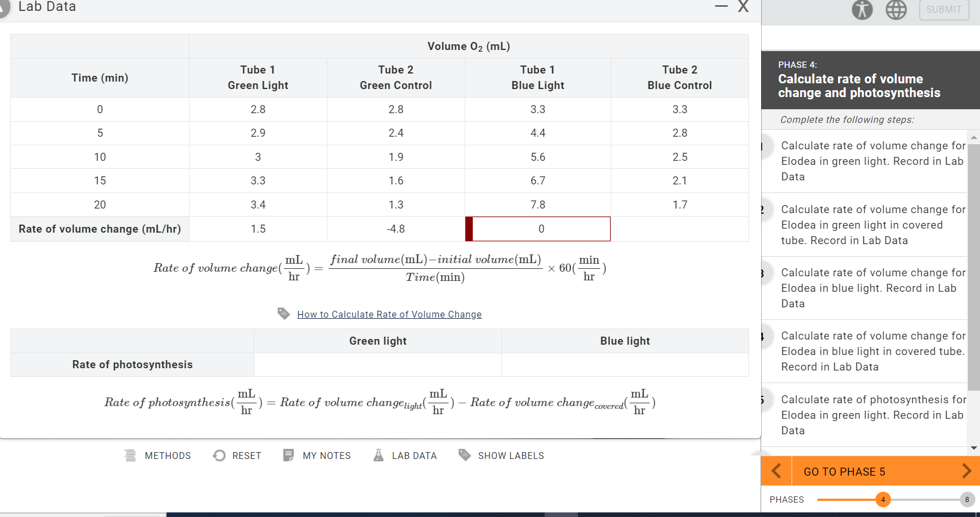Click the highlighted Tube 1 Blue Light cell
The image size is (980, 517).
[x=538, y=229]
